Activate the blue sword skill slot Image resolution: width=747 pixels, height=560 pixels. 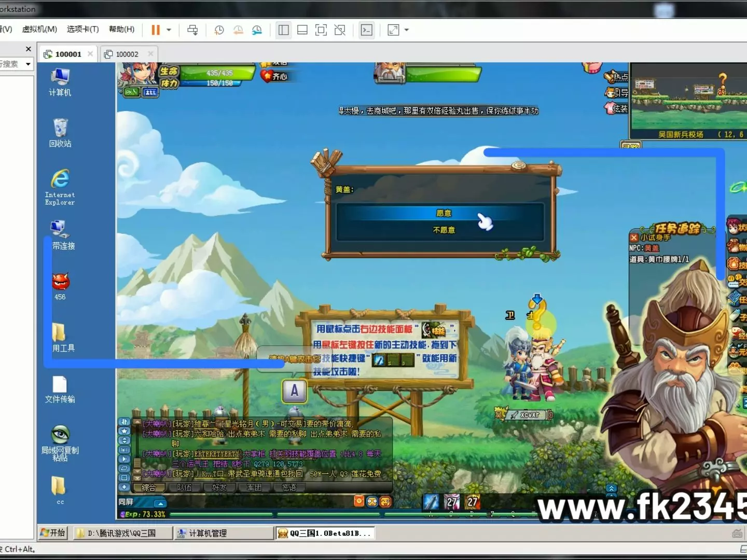pyautogui.click(x=431, y=501)
